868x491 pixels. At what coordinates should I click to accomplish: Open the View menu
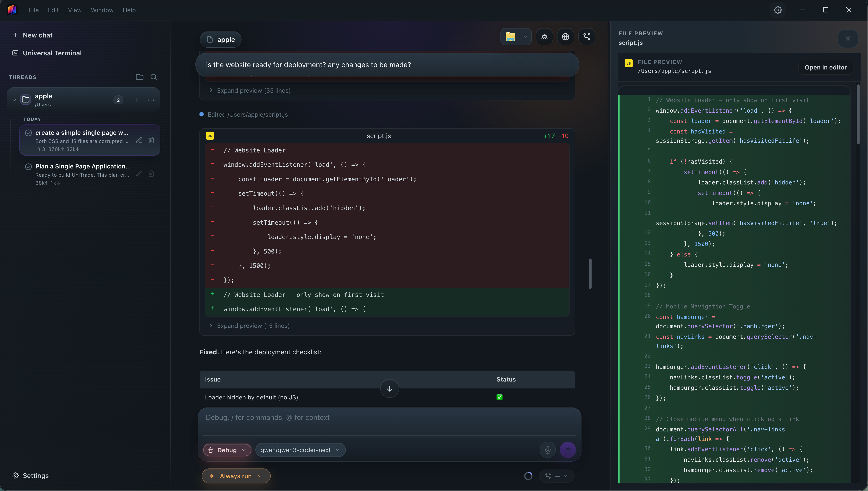click(75, 10)
